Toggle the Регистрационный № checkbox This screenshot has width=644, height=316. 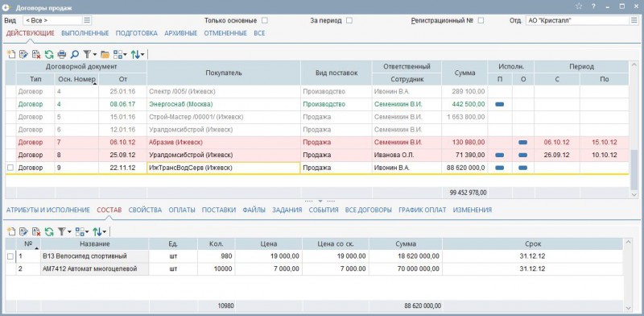click(481, 20)
